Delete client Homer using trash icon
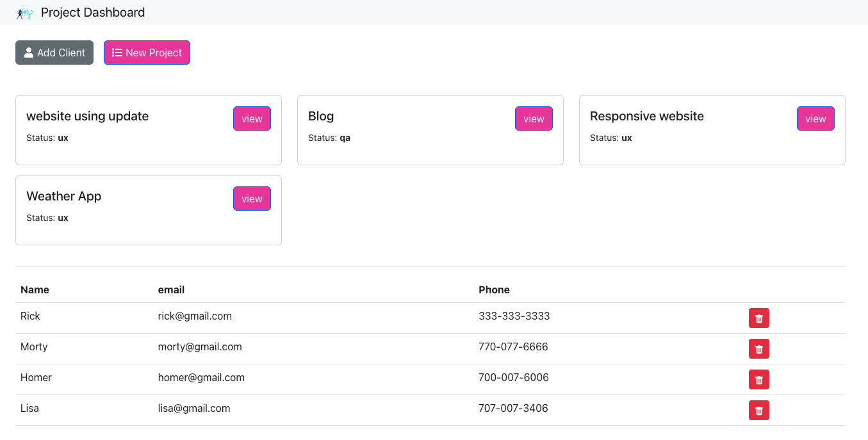The image size is (868, 440). click(758, 380)
